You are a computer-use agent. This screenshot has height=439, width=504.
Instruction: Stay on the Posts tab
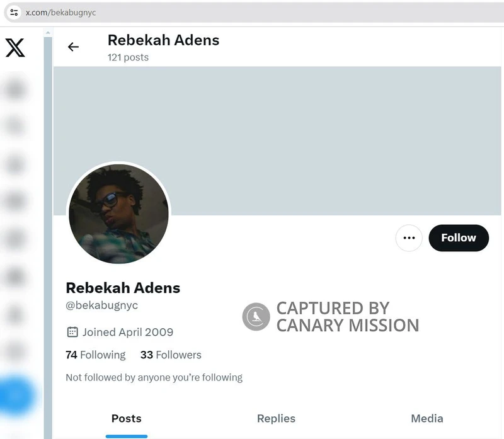(126, 418)
